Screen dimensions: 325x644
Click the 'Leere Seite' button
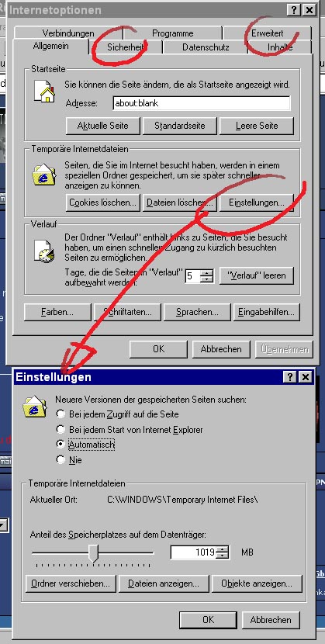click(257, 126)
